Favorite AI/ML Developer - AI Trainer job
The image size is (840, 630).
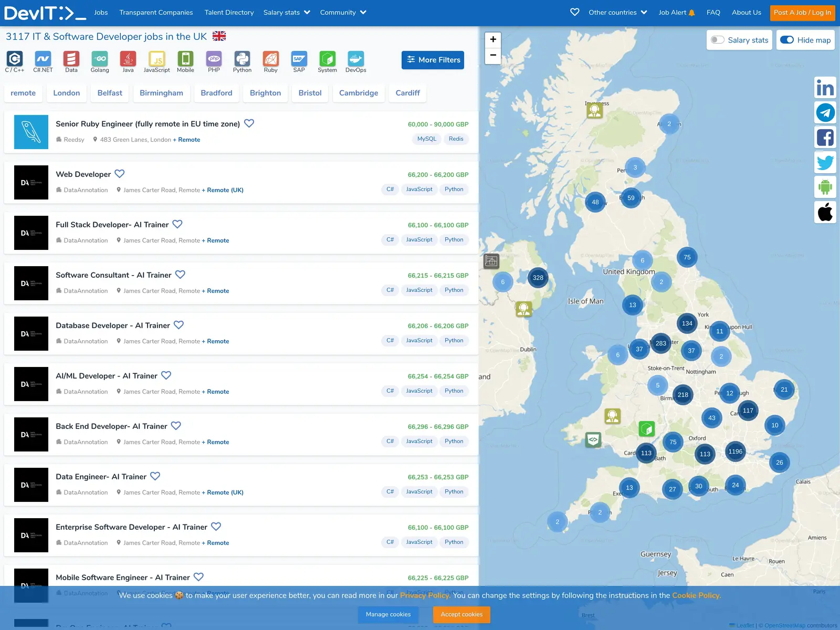tap(166, 375)
